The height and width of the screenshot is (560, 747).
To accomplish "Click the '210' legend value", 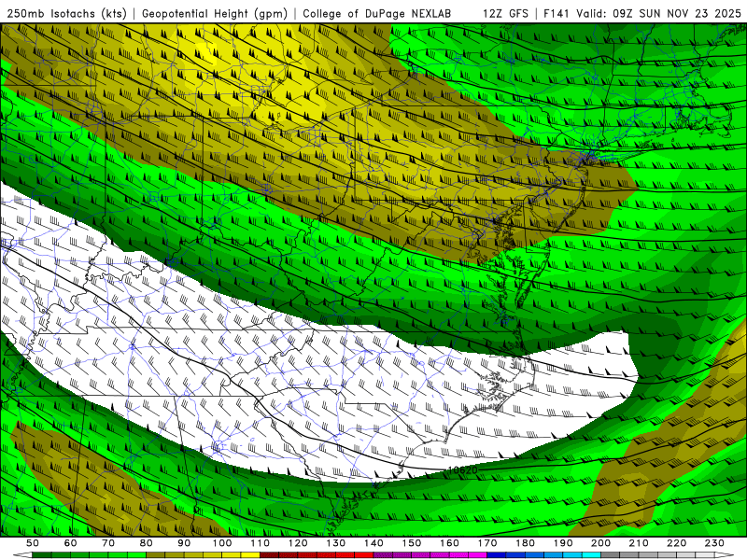I will coord(639,543).
